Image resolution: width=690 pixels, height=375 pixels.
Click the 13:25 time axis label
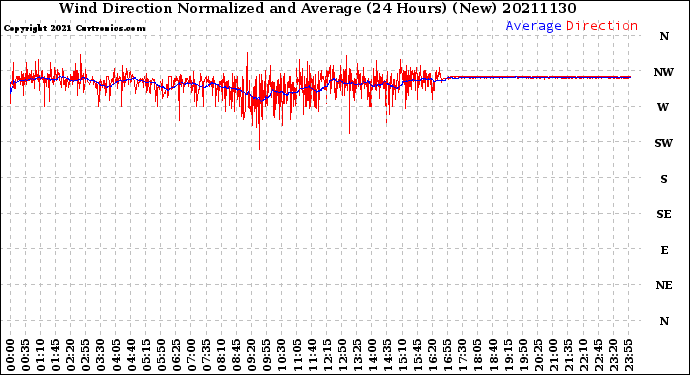(357, 355)
